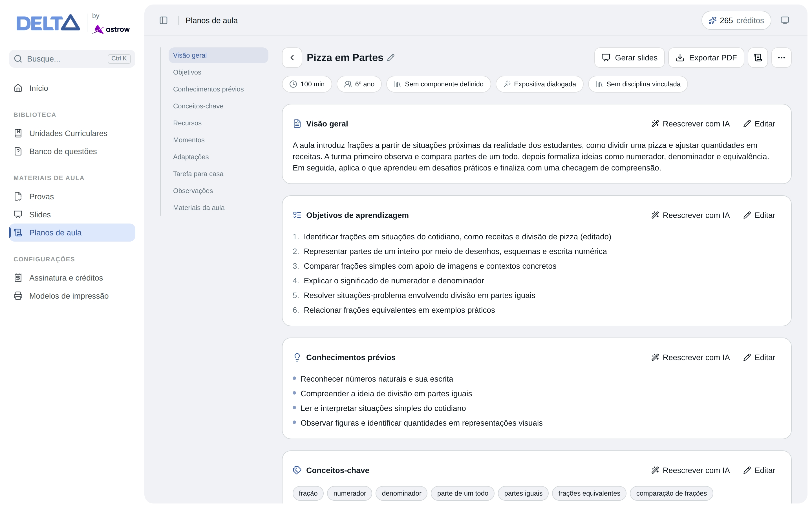Click Editar in Visão geral card
The width and height of the screenshot is (812, 508).
tap(759, 124)
